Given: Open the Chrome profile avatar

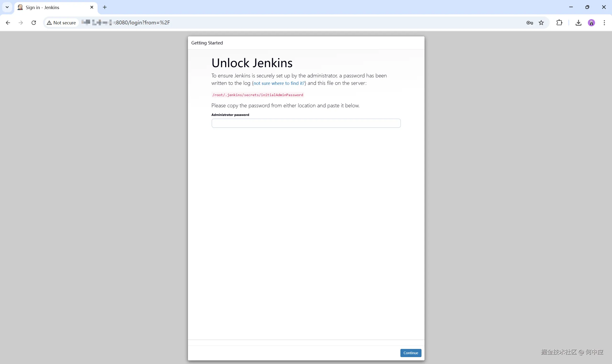Looking at the screenshot, I should point(591,23).
